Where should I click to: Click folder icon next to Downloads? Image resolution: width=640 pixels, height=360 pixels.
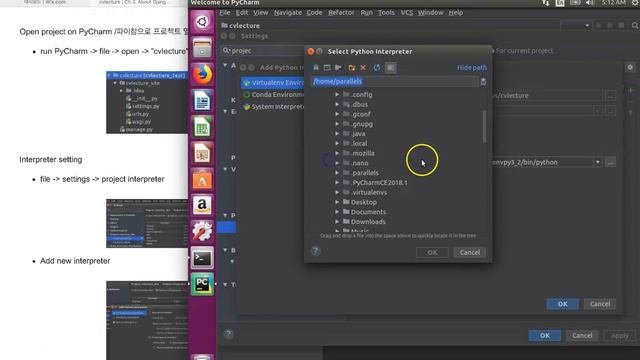pos(346,222)
